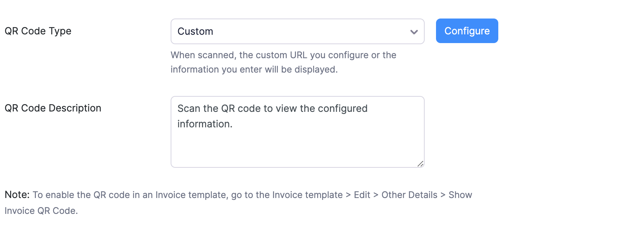Click the QR Code Description label
Screen dimensions: 644x229
(x=53, y=108)
